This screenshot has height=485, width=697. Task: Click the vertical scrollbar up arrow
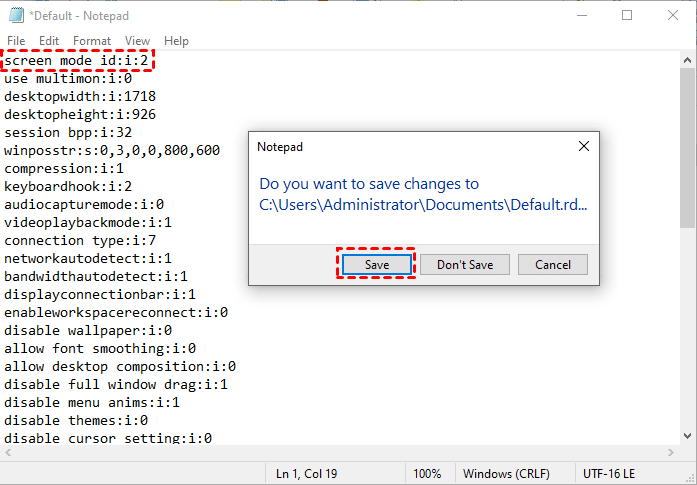tap(688, 59)
